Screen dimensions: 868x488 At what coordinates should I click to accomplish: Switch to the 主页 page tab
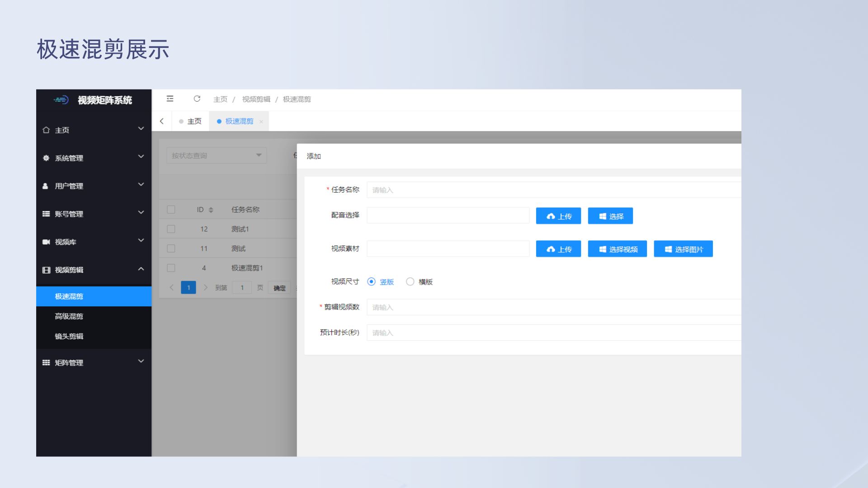pos(190,121)
